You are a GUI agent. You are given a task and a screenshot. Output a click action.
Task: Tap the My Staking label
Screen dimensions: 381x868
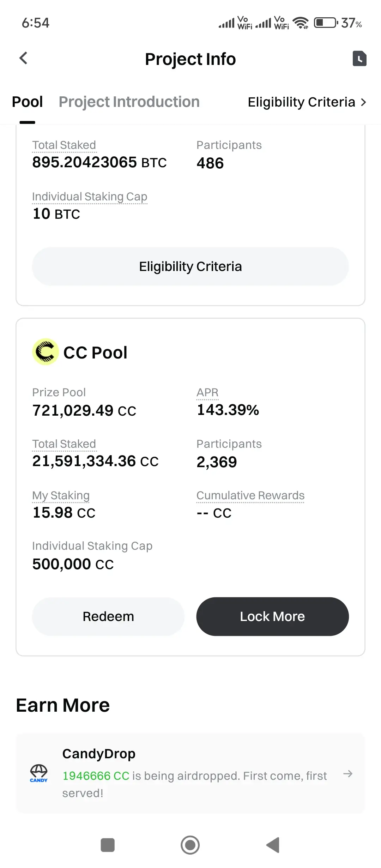61,495
